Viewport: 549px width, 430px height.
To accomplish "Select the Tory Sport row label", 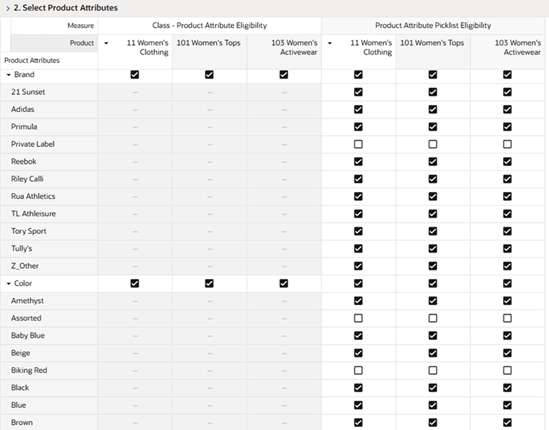I will click(28, 231).
